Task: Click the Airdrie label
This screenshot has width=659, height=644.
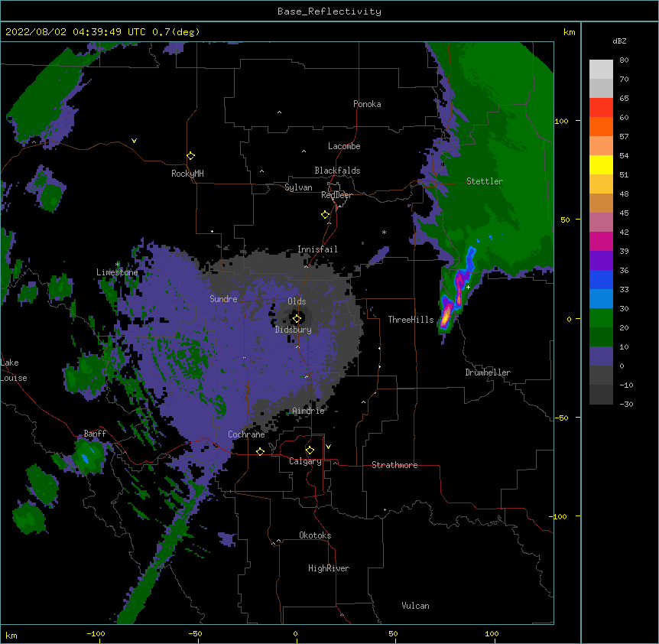Action: point(308,411)
